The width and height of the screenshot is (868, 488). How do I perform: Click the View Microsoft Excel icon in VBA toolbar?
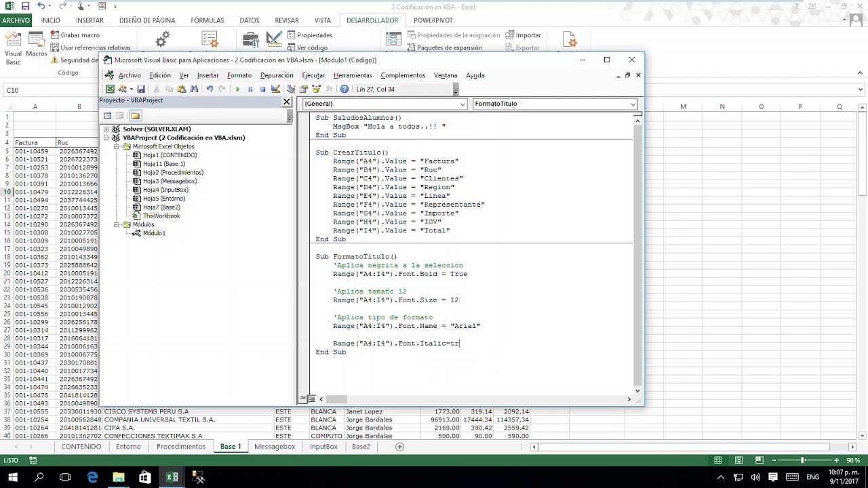[110, 89]
